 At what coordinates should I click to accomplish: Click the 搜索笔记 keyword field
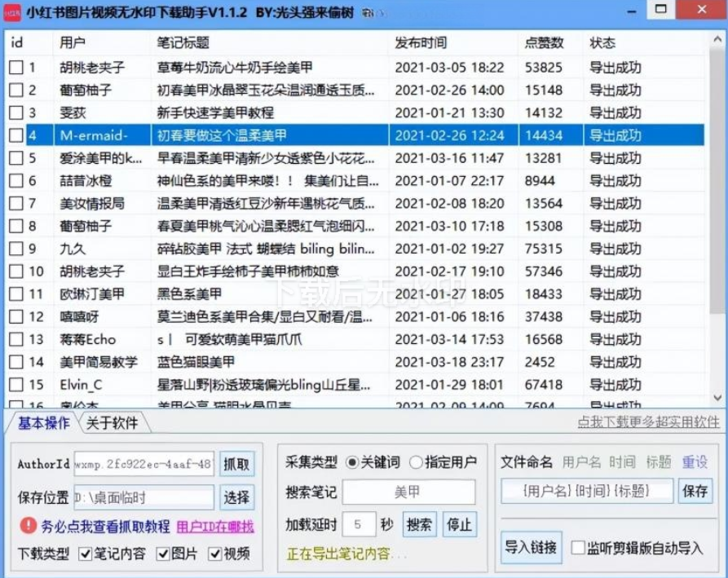408,492
